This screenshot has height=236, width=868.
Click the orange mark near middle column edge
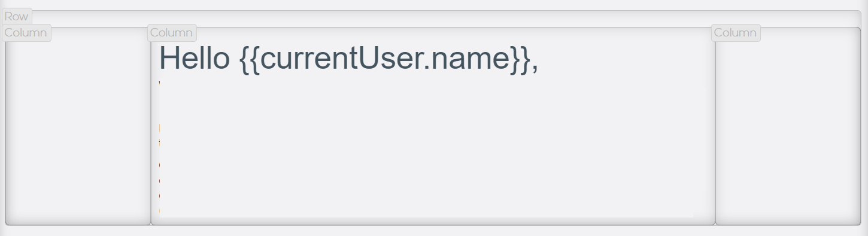pyautogui.click(x=160, y=128)
